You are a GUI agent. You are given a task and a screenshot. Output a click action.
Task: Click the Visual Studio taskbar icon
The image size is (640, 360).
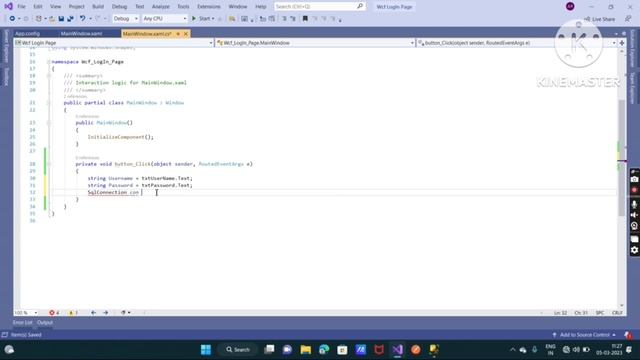398,349
